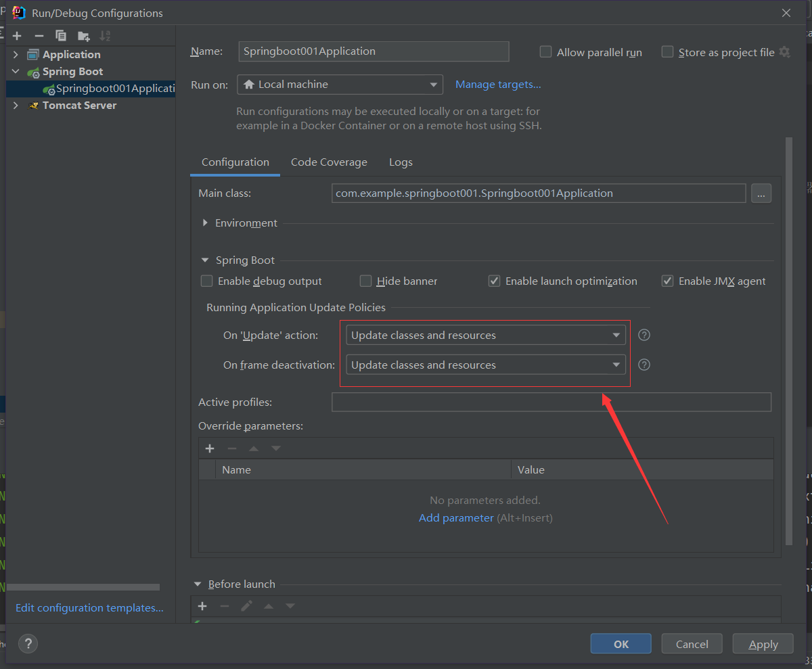Move override parameter down
812x669 pixels.
275,448
